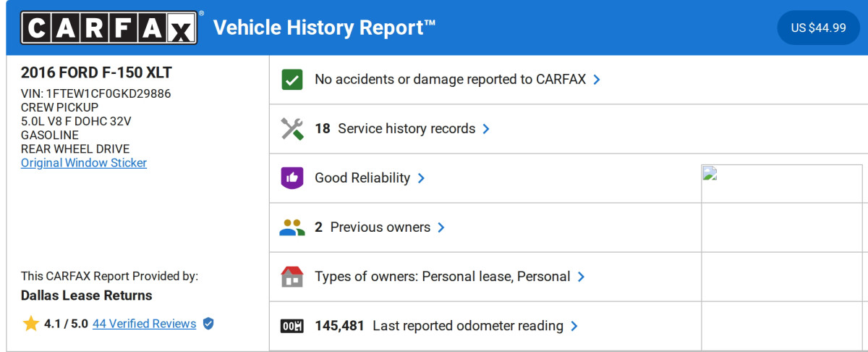This screenshot has height=352, width=868.
Task: Open the 44 Verified Reviews link
Action: [x=144, y=324]
